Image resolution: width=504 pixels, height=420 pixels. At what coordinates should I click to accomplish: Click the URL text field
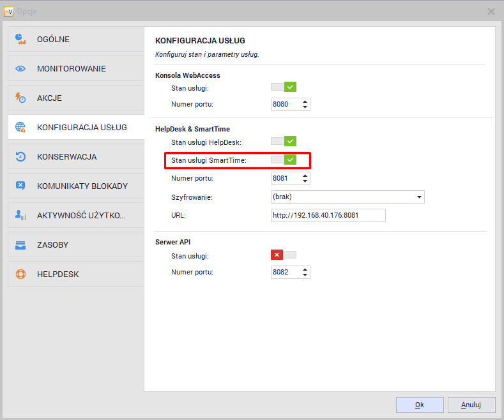(x=328, y=215)
